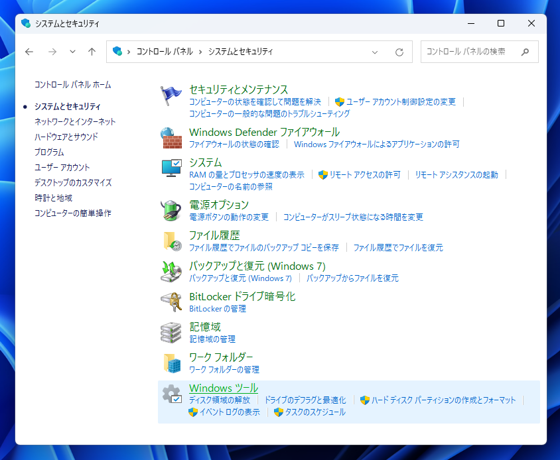This screenshot has width=560, height=460.
Task: Click 記憶域の管理 link
Action: click(x=212, y=339)
